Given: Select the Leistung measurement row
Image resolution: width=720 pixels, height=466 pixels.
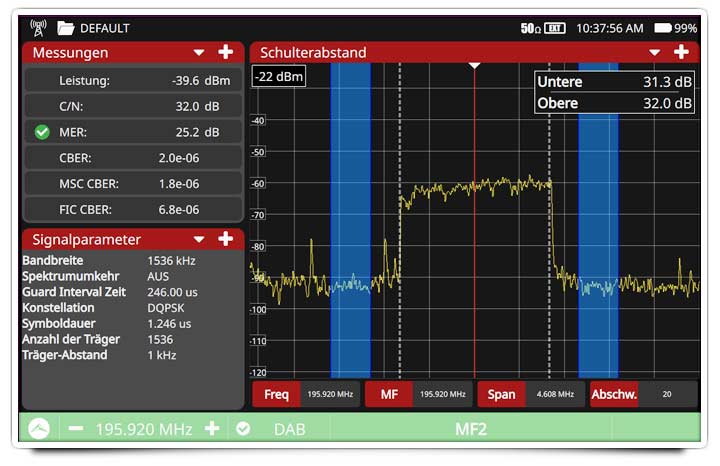Looking at the screenshot, I should (x=133, y=81).
